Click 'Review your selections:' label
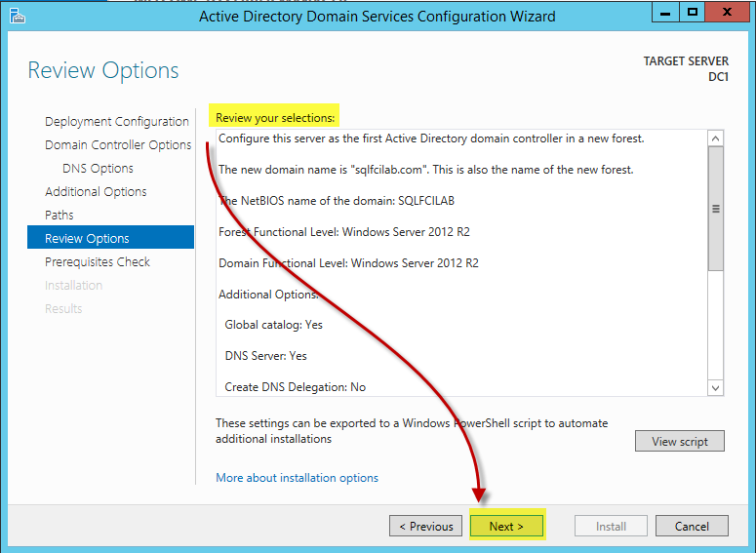This screenshot has width=756, height=553. (x=275, y=118)
